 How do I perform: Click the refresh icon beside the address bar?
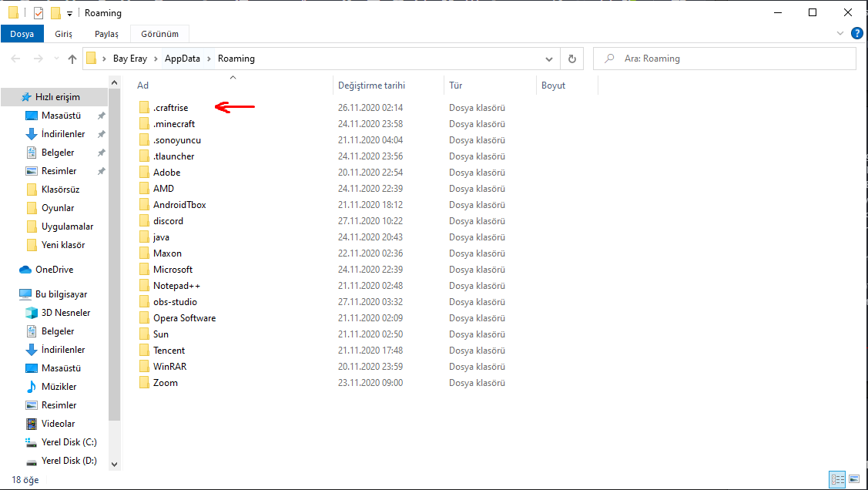point(570,58)
